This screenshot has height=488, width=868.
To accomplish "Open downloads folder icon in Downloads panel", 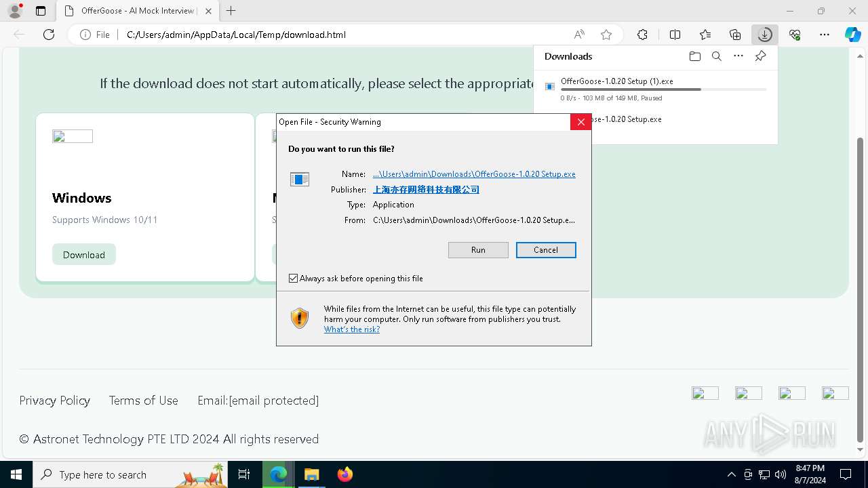I will coord(694,56).
